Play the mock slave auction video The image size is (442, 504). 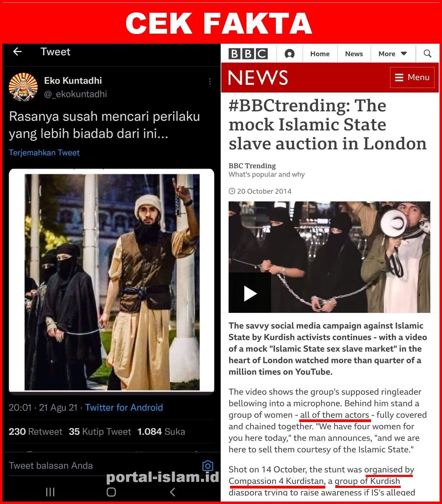[x=250, y=293]
